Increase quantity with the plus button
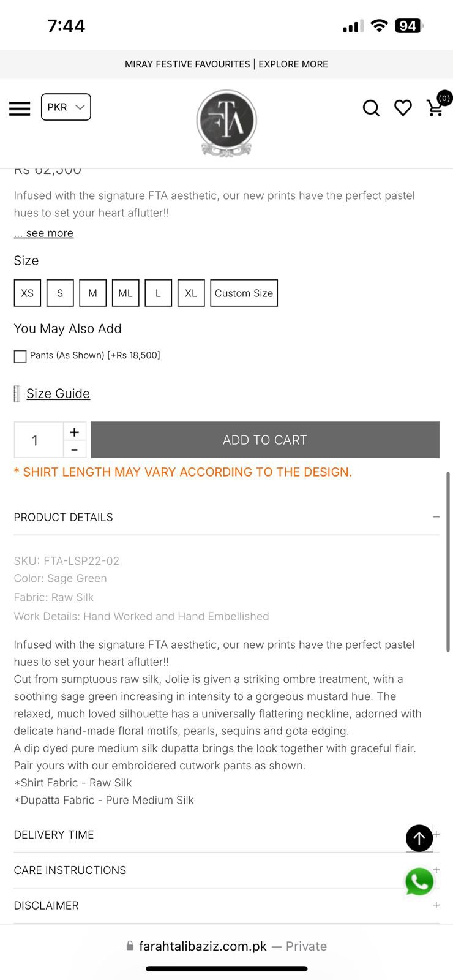 point(74,432)
